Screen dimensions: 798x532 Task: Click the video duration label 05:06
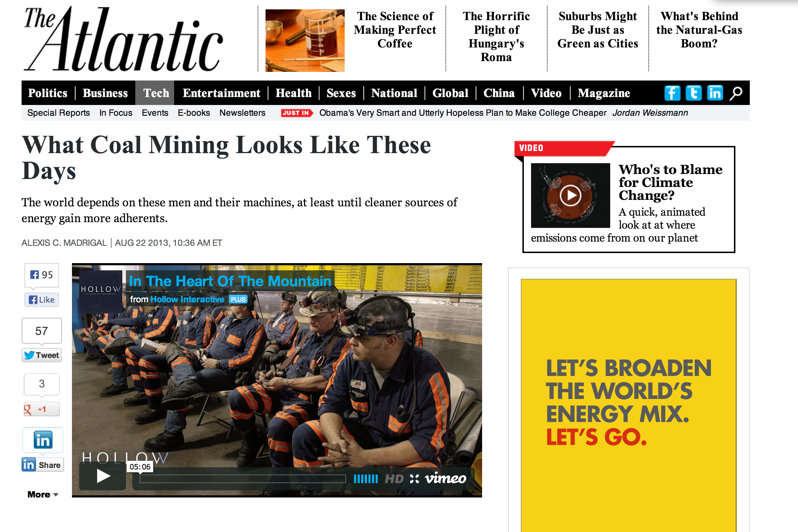click(x=140, y=467)
